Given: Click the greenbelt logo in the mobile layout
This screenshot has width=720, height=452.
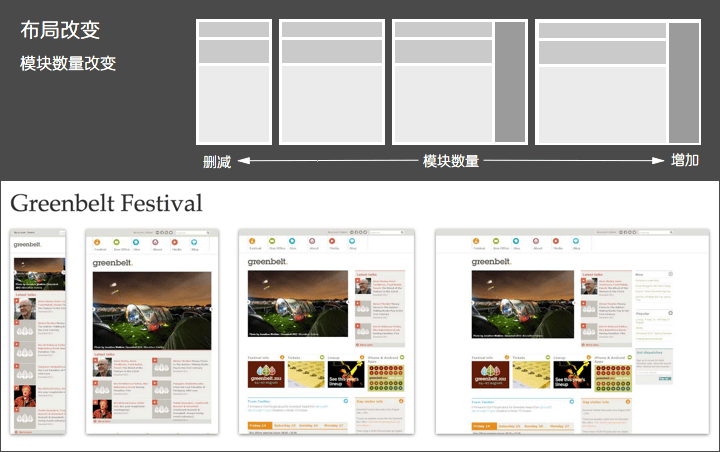Looking at the screenshot, I should tap(28, 244).
